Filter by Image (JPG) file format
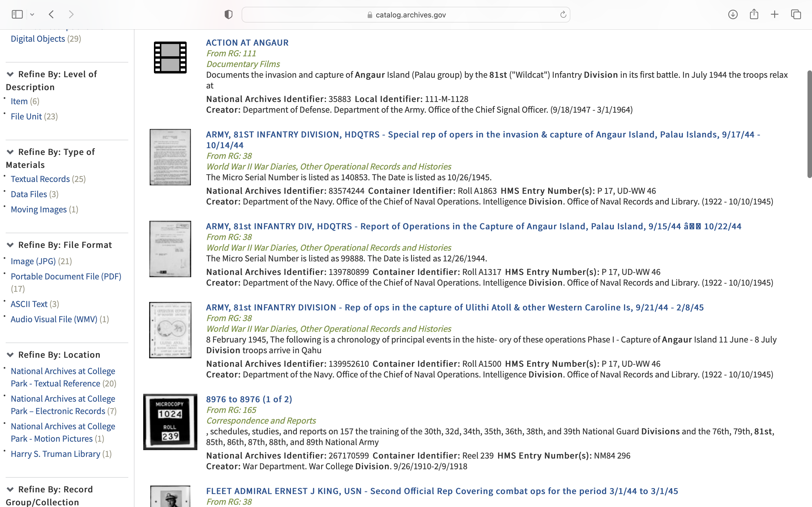The width and height of the screenshot is (812, 507). point(33,261)
